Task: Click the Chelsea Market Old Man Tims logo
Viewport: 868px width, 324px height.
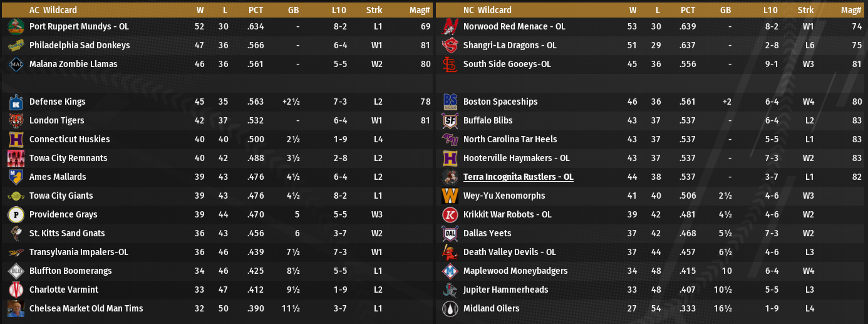Action: 16,308
